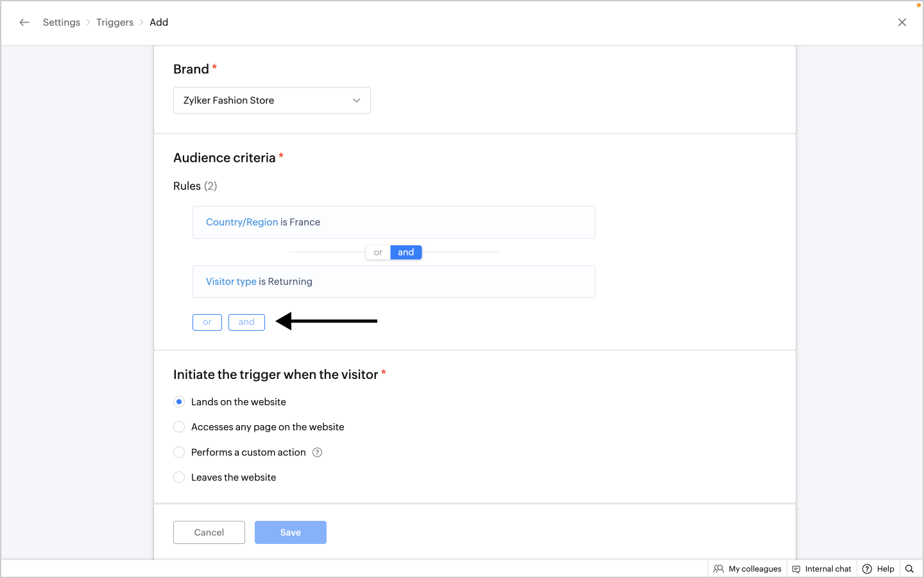Choose Performs a custom action radio
The height and width of the screenshot is (578, 924).
pyautogui.click(x=180, y=453)
